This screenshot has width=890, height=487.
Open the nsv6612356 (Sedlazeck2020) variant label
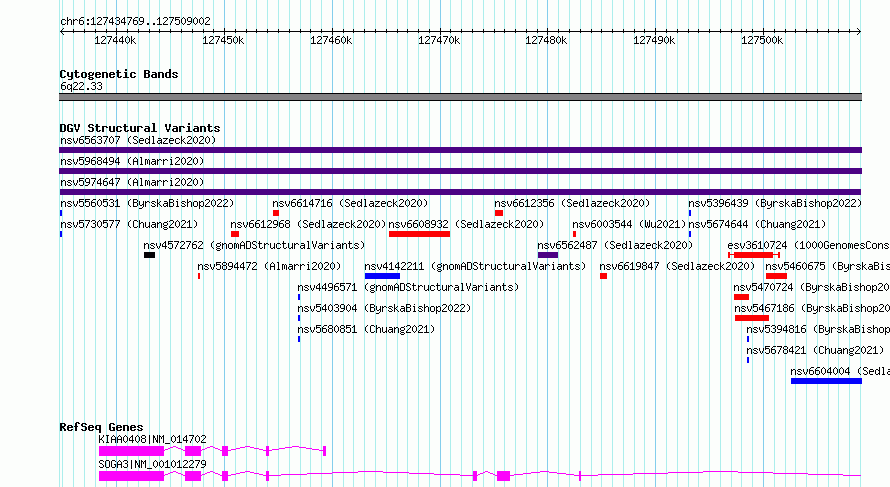pos(572,203)
